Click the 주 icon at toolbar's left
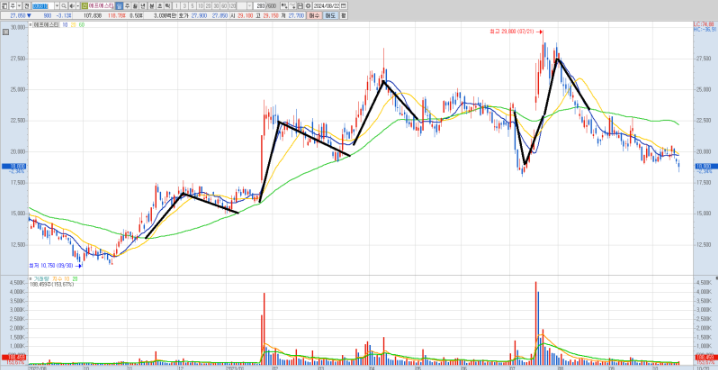The width and height of the screenshot is (718, 370). pyautogui.click(x=13, y=6)
